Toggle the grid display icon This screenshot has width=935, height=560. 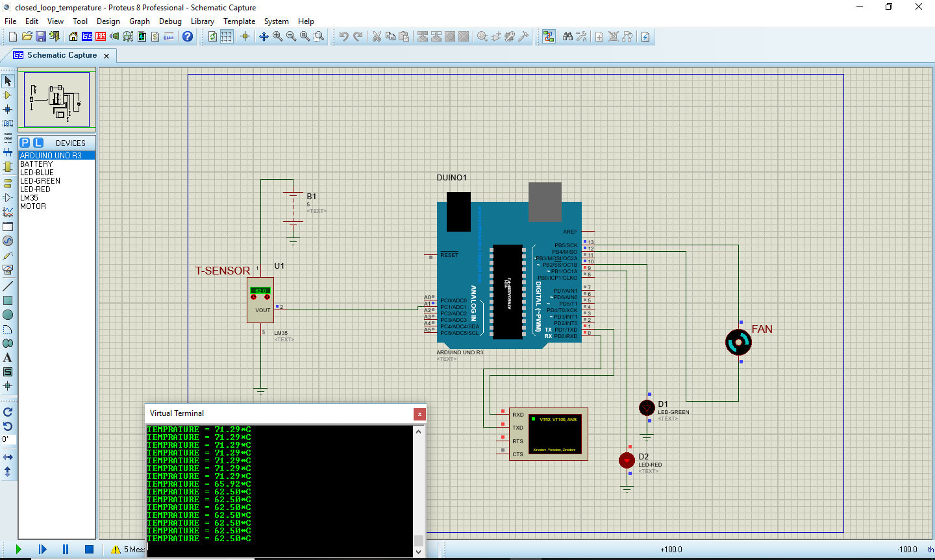coord(227,36)
